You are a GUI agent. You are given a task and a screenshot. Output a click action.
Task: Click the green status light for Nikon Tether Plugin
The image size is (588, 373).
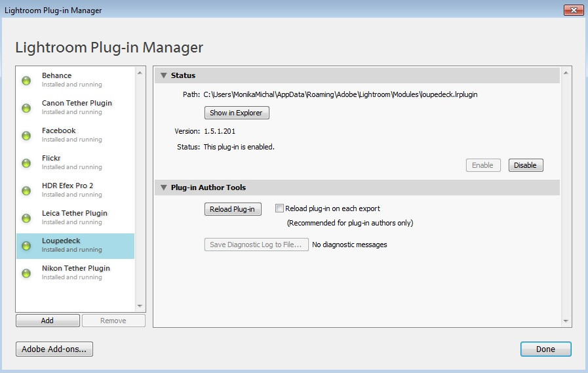[26, 273]
